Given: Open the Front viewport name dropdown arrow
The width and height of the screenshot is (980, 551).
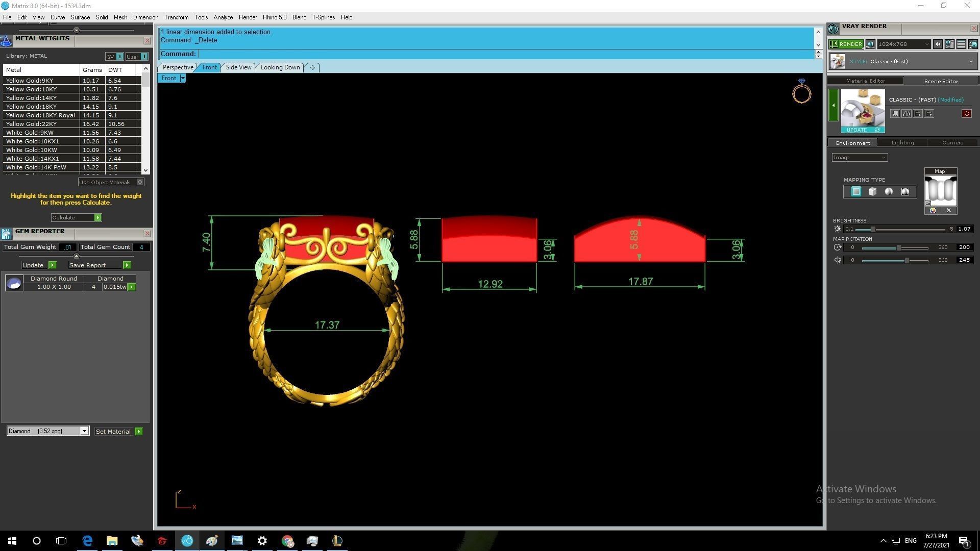Looking at the screenshot, I should click(183, 78).
